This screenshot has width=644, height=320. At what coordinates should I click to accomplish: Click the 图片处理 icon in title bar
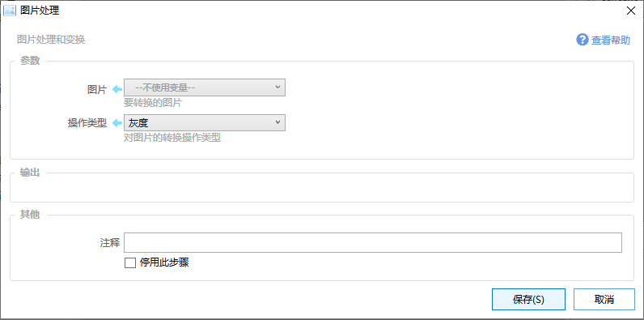click(10, 11)
